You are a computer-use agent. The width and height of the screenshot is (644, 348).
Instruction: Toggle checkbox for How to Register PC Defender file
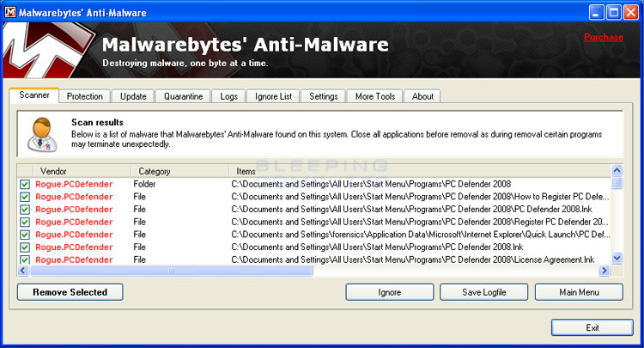25,197
